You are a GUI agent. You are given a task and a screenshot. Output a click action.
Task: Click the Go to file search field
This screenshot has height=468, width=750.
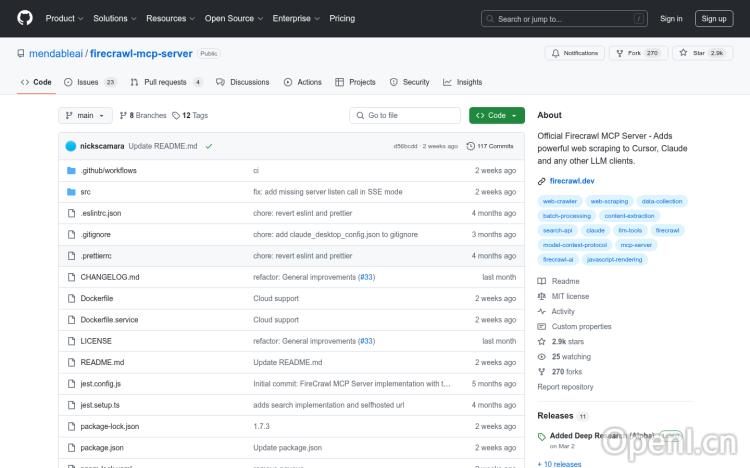click(404, 116)
